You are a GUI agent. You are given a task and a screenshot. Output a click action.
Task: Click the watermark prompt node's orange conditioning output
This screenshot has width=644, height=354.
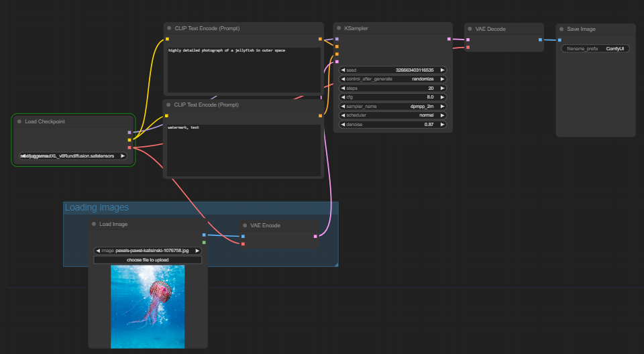(321, 116)
